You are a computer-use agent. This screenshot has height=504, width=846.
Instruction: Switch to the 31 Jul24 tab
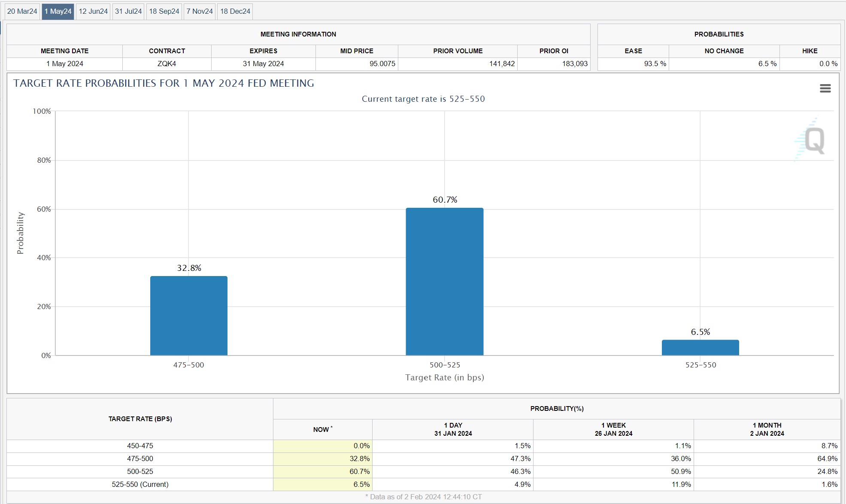(128, 11)
